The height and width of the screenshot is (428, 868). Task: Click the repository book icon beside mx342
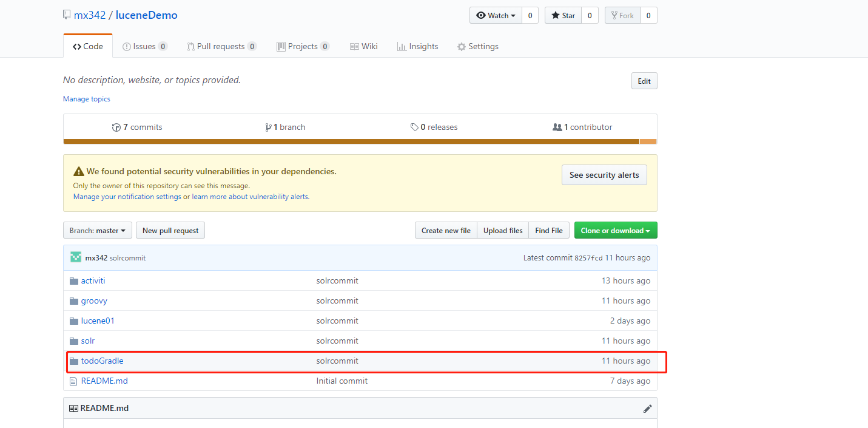pyautogui.click(x=67, y=15)
